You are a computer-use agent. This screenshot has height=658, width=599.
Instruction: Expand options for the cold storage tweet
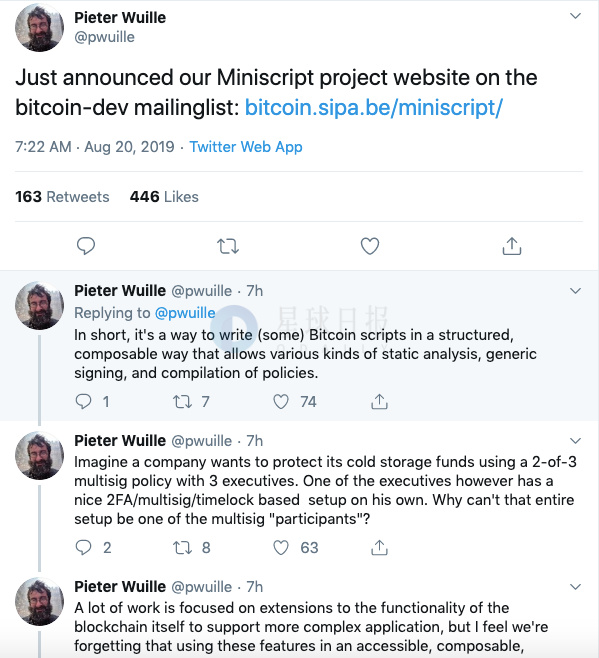point(575,441)
